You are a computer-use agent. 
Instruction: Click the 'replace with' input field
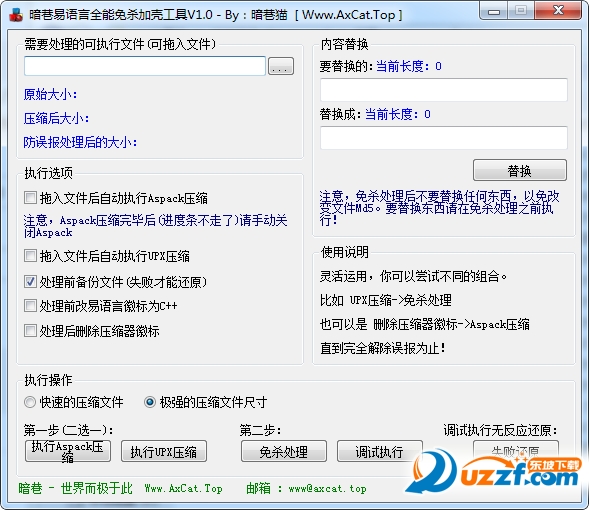pyautogui.click(x=444, y=137)
